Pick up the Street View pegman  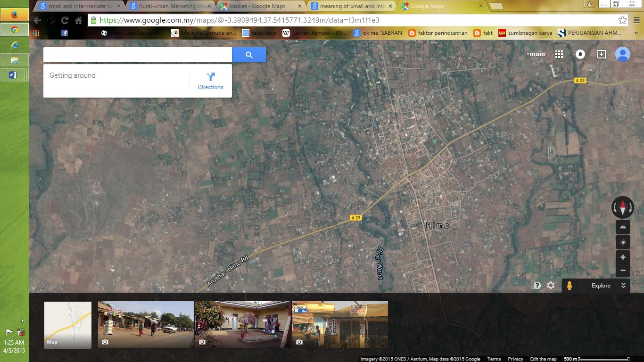(570, 286)
